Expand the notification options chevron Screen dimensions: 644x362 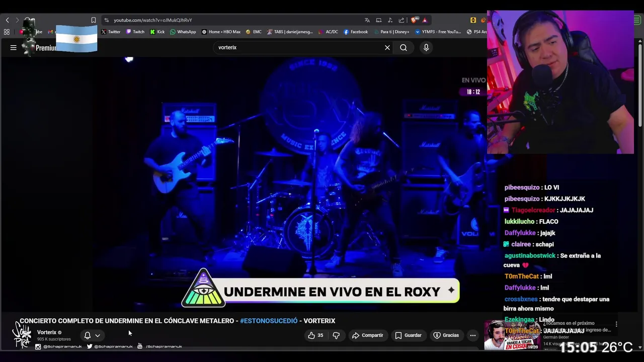[98, 335]
